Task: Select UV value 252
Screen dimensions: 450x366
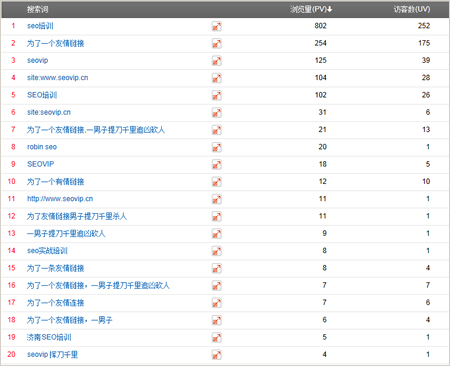Action: pos(424,26)
